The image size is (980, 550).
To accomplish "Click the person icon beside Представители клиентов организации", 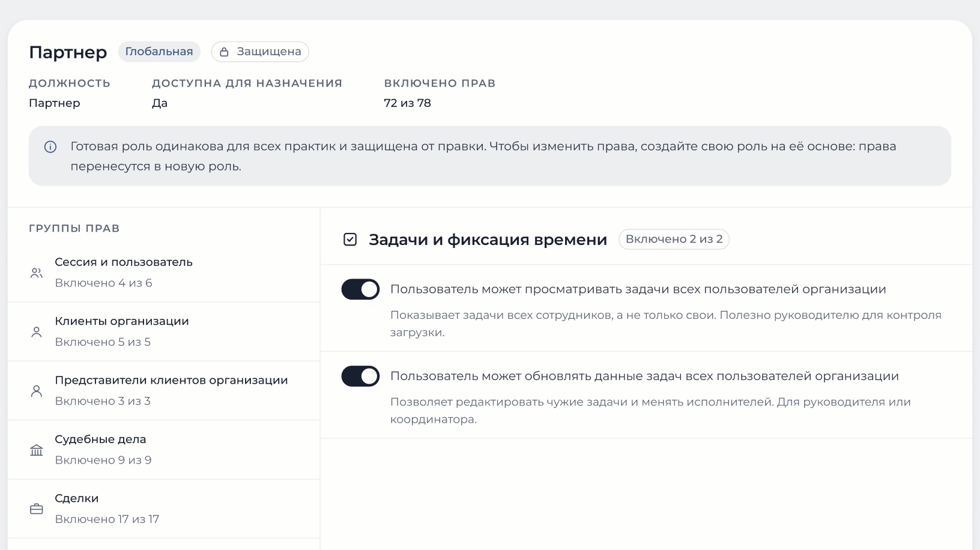I will click(x=37, y=391).
